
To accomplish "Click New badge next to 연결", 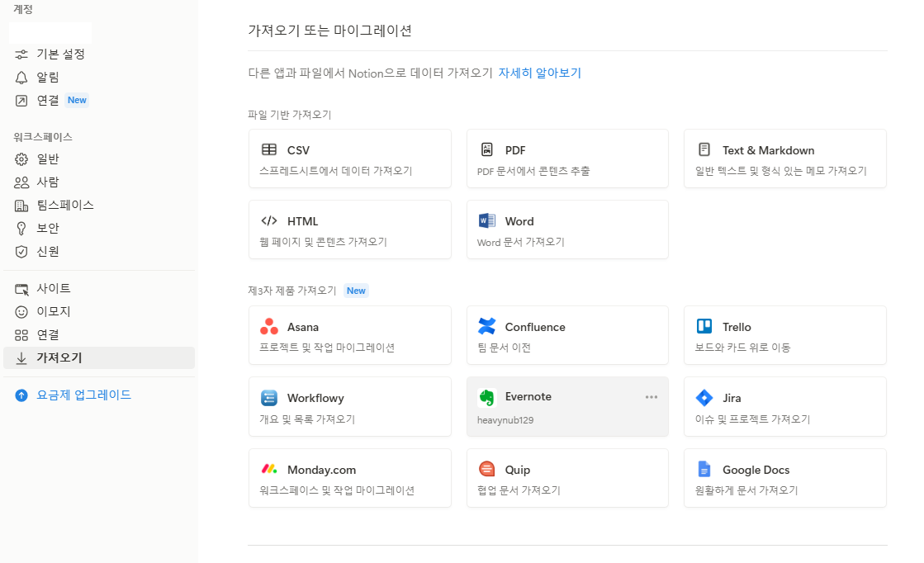I will [77, 100].
